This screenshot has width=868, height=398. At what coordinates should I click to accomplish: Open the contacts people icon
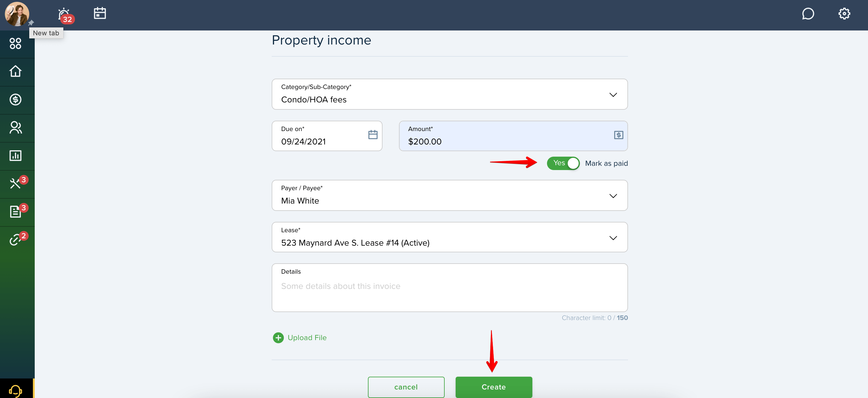click(16, 127)
